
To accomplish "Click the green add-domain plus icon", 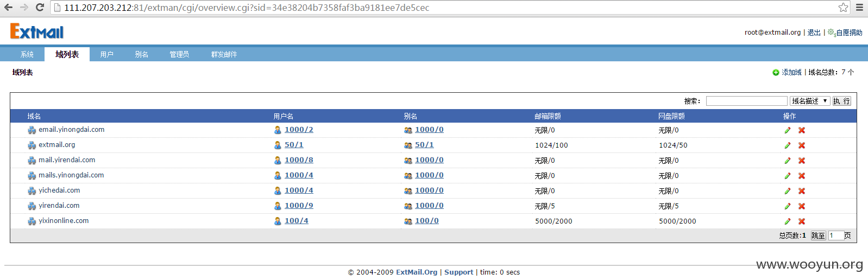I will pyautogui.click(x=776, y=73).
